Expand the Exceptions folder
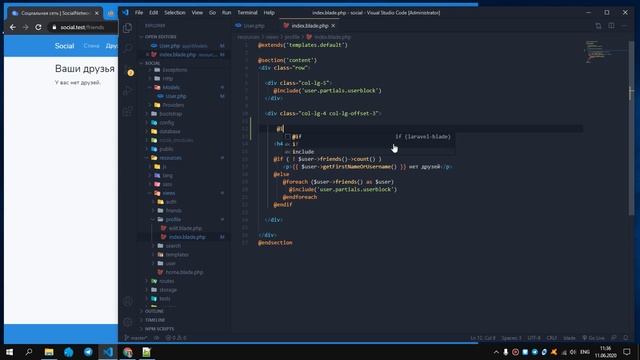The width and height of the screenshot is (640, 360). (175, 70)
